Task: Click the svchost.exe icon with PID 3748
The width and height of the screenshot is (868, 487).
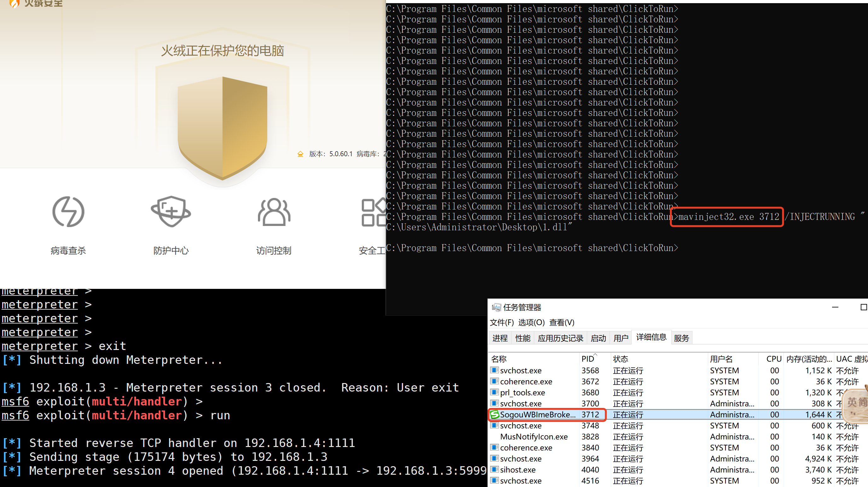Action: [494, 425]
